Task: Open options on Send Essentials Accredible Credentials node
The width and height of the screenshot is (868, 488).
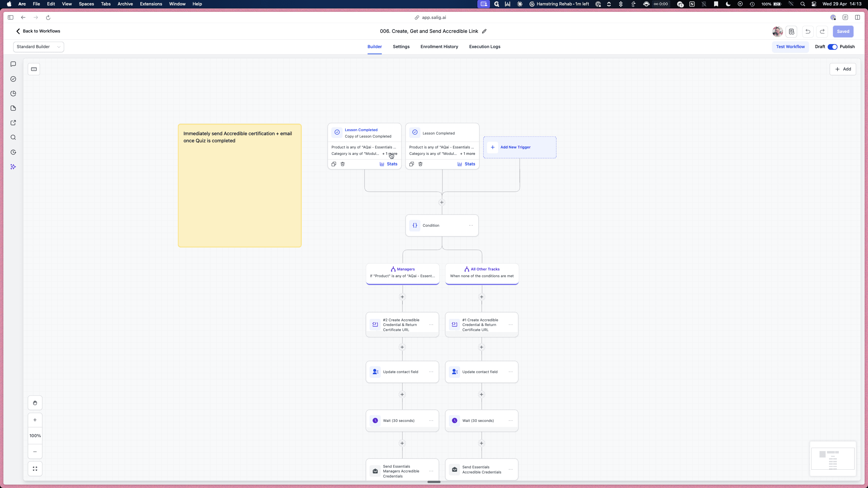Action: (x=511, y=469)
